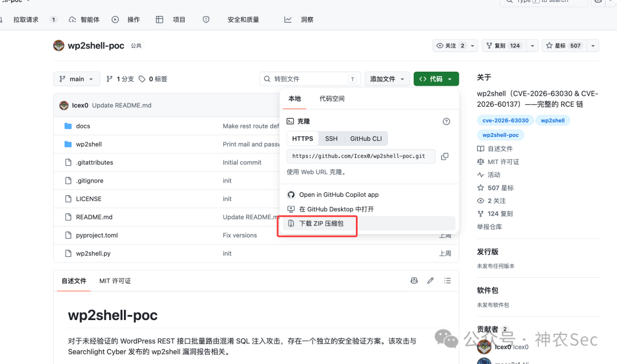Open the .gitignore file
The image size is (617, 364).
[x=90, y=180]
